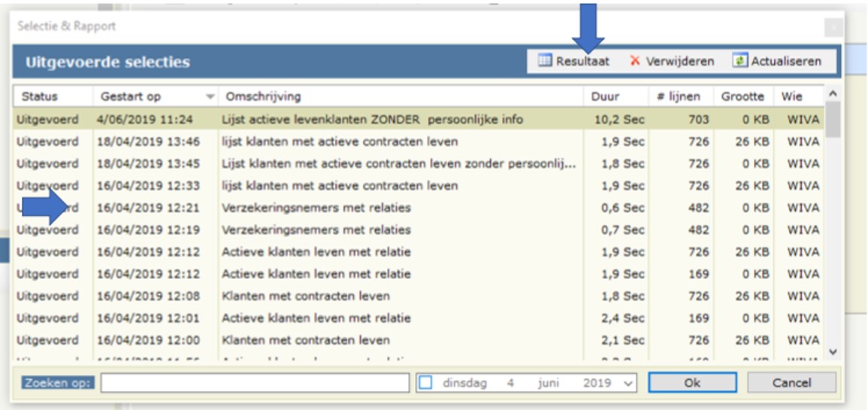The image size is (868, 410).
Task: Select Verzekeringsnemers met relaties row at 12:21
Action: click(316, 208)
